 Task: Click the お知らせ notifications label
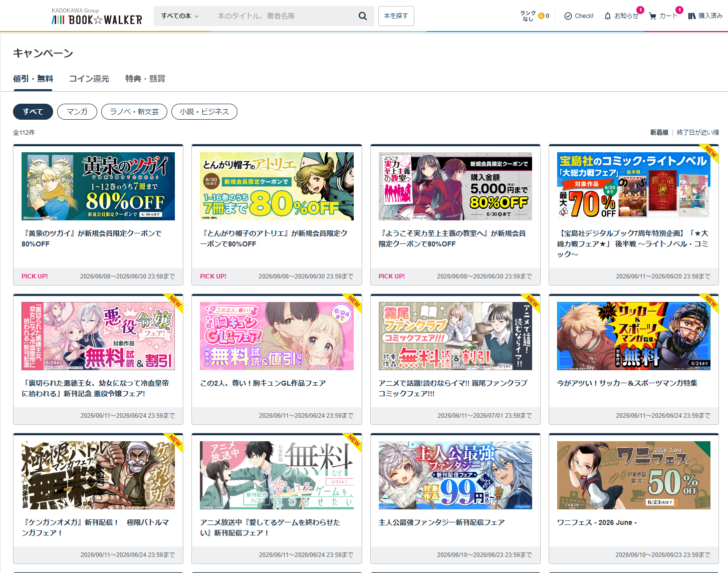(626, 16)
